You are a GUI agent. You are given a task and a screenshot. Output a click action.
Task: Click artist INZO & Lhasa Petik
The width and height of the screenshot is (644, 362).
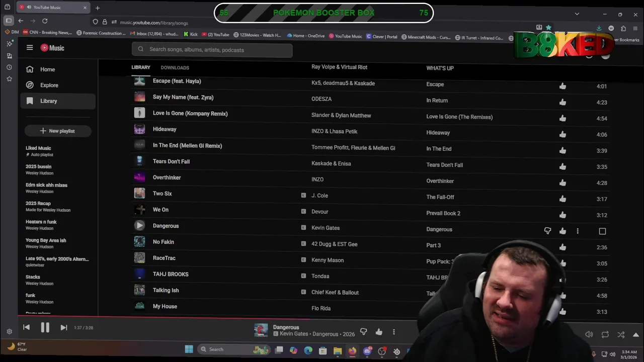coord(335,131)
